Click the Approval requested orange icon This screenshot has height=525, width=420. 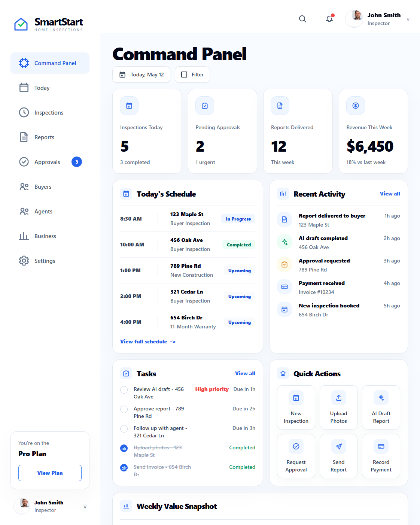point(284,264)
